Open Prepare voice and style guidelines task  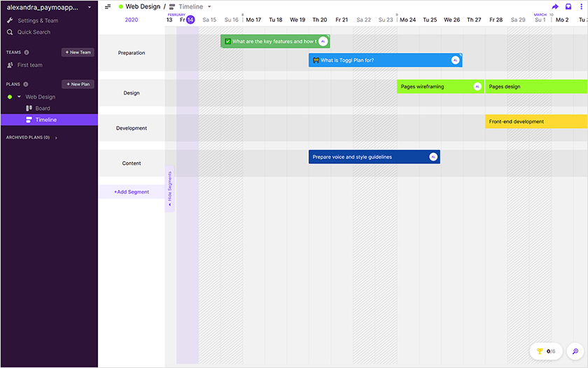point(374,157)
